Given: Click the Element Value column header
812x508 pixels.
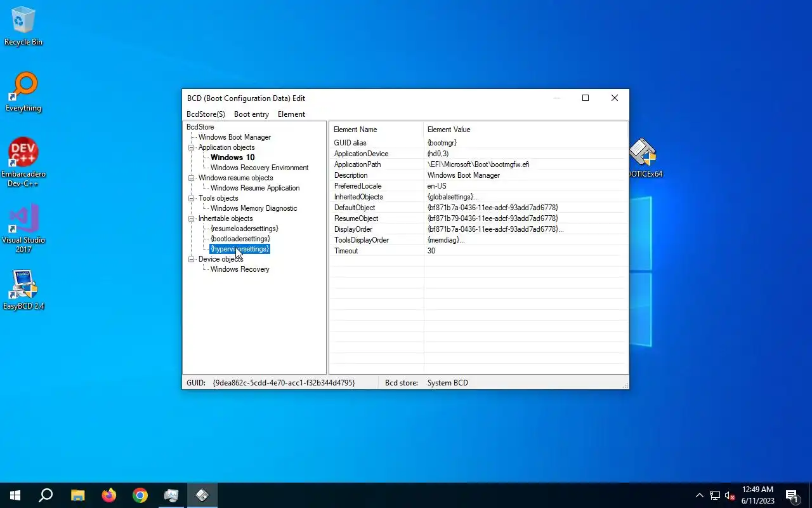Looking at the screenshot, I should click(x=525, y=130).
